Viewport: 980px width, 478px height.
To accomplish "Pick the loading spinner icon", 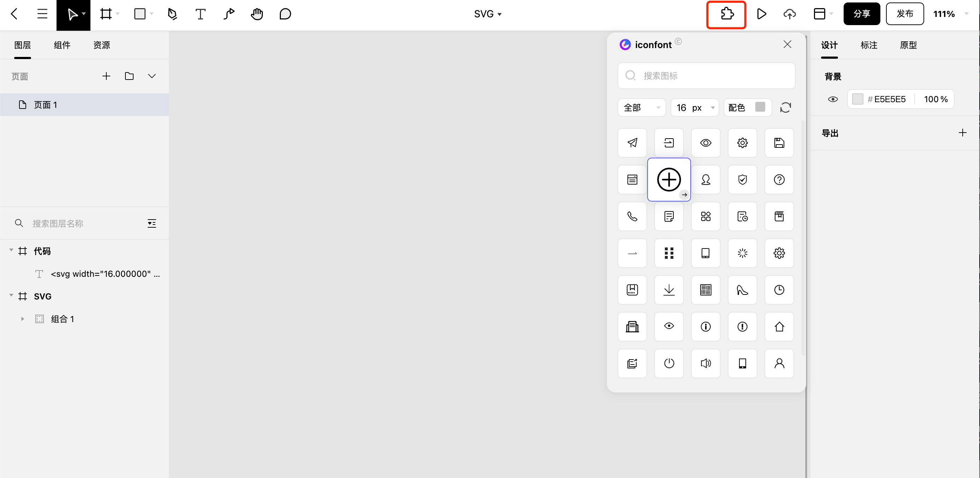I will point(742,253).
